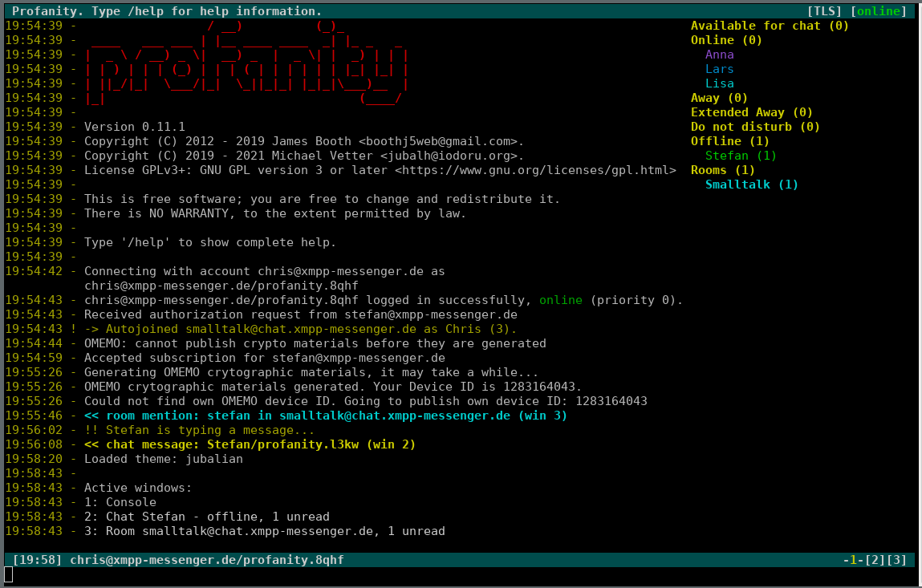Click the 'Version 0.11.1' text

pos(135,127)
